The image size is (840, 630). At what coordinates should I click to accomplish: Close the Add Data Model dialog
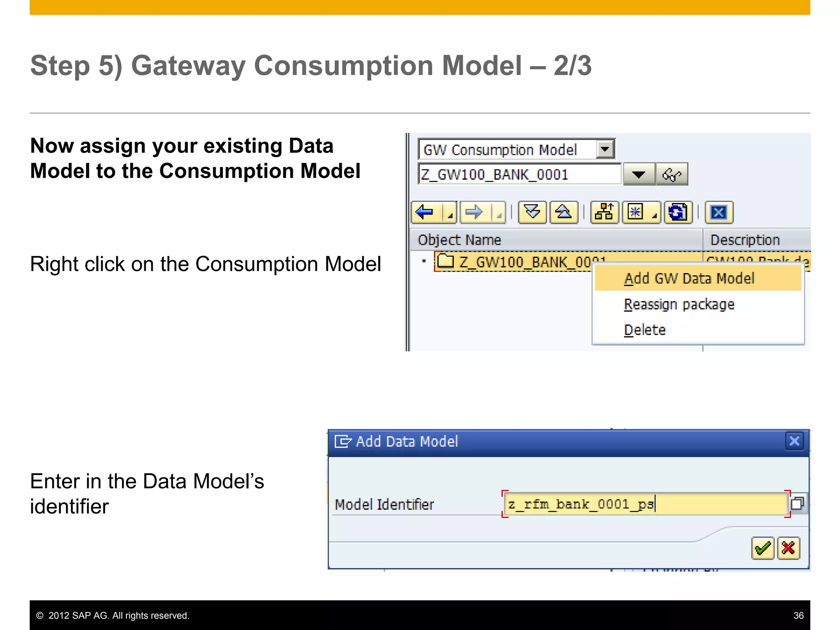tap(794, 441)
